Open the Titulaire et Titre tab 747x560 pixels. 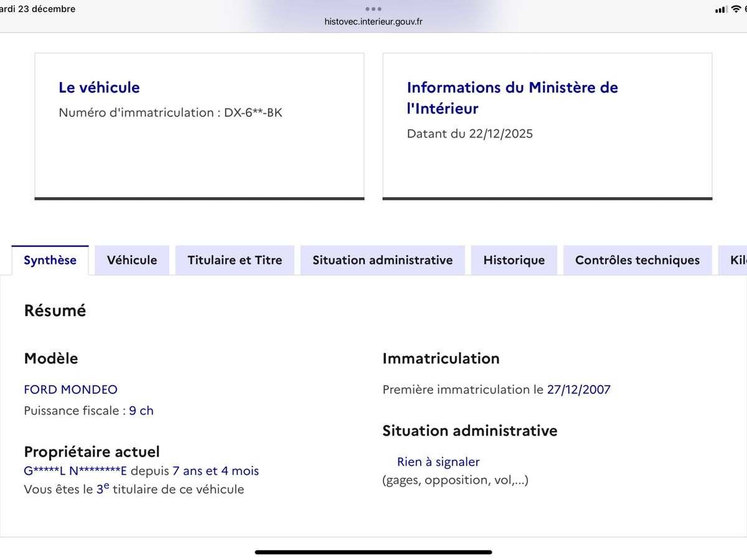coord(235,260)
